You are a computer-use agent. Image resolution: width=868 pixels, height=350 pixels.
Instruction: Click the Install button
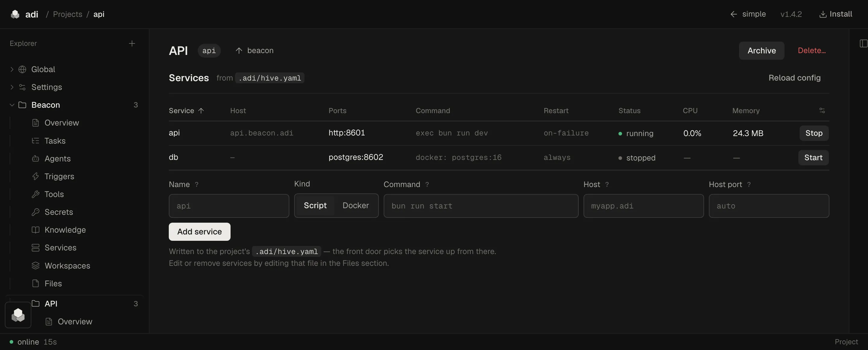coord(836,14)
